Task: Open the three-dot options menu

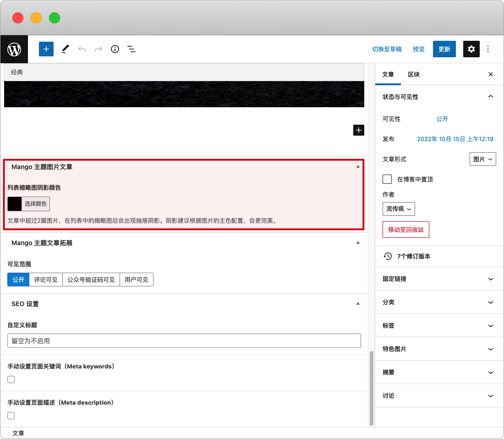Action: pyautogui.click(x=488, y=49)
